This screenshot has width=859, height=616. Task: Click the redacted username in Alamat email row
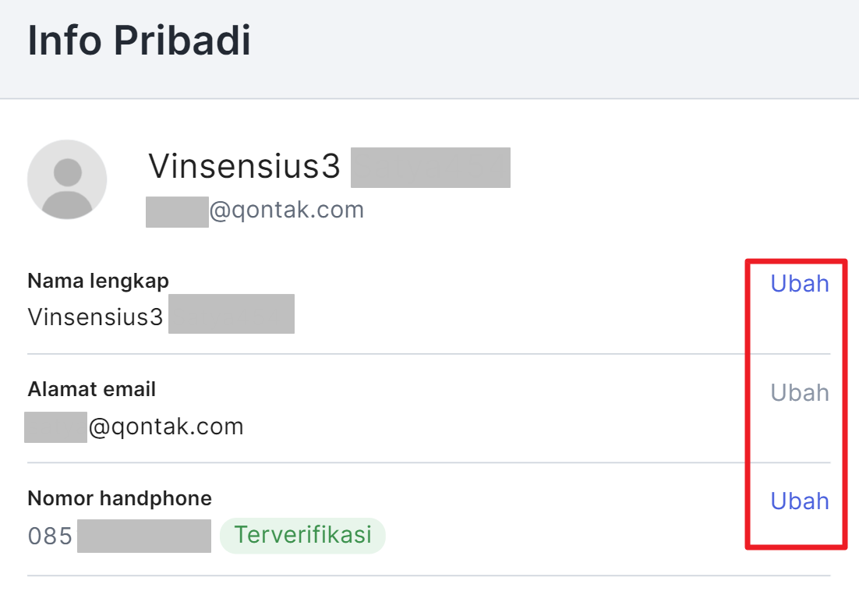(x=55, y=427)
